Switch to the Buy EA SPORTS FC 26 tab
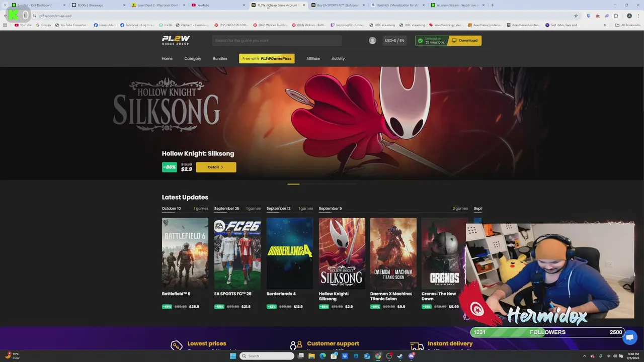 coord(338,5)
